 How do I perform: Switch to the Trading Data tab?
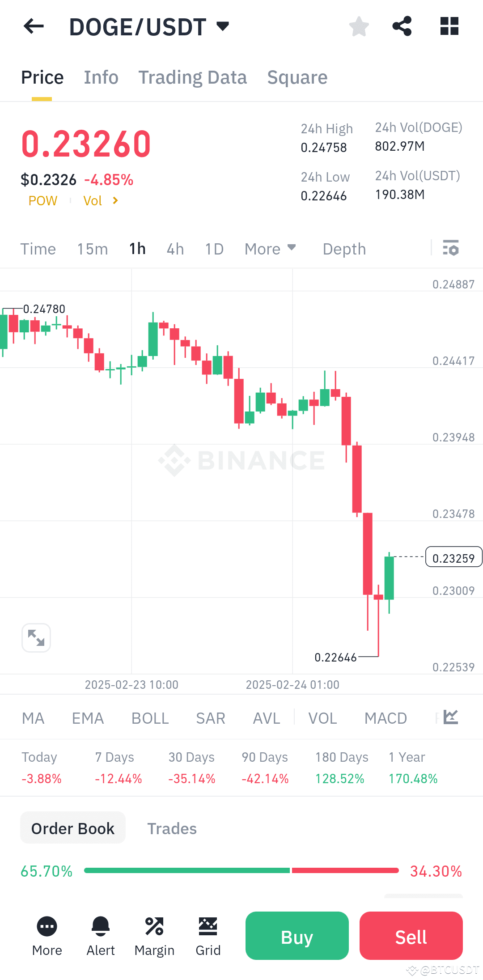pos(193,77)
